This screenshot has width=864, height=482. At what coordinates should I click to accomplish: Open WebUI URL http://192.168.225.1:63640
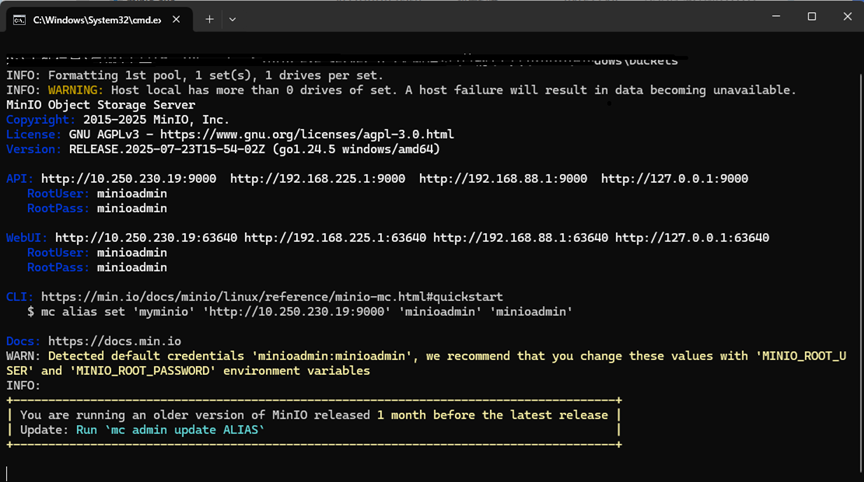[335, 237]
